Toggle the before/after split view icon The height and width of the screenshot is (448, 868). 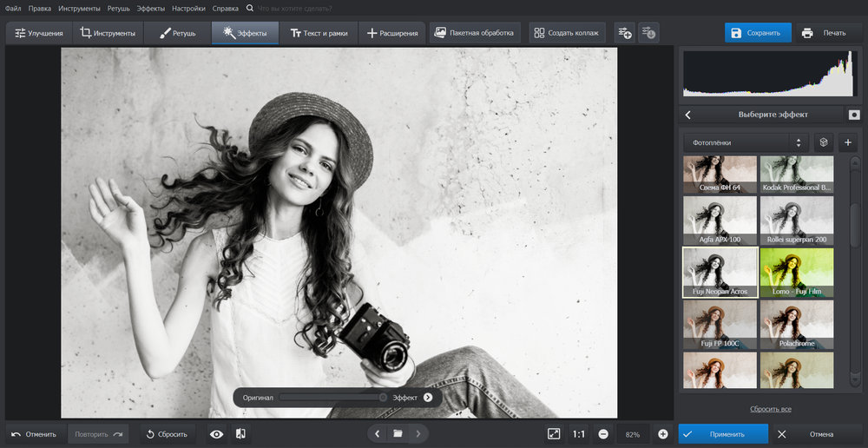240,434
